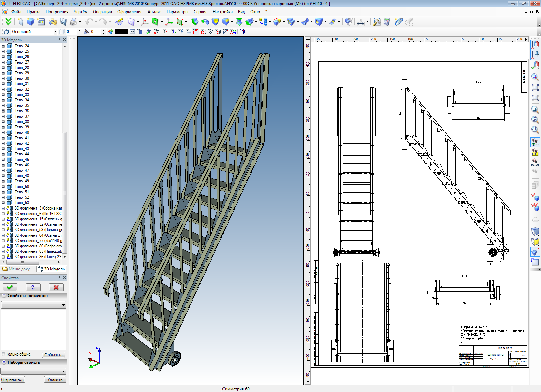Click the dimension '5' measuring tool
Screen dimensions: 541x392
tap(360, 22)
